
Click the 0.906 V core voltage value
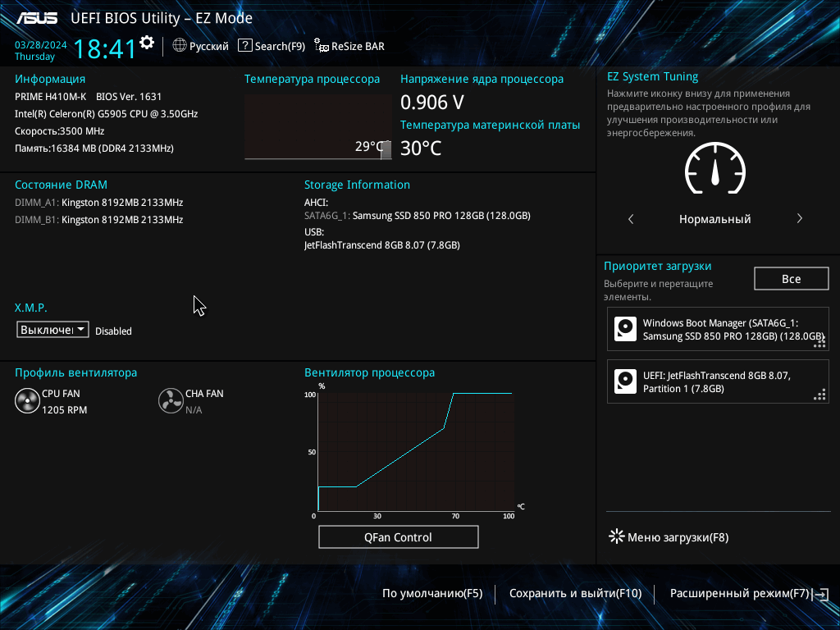point(432,102)
